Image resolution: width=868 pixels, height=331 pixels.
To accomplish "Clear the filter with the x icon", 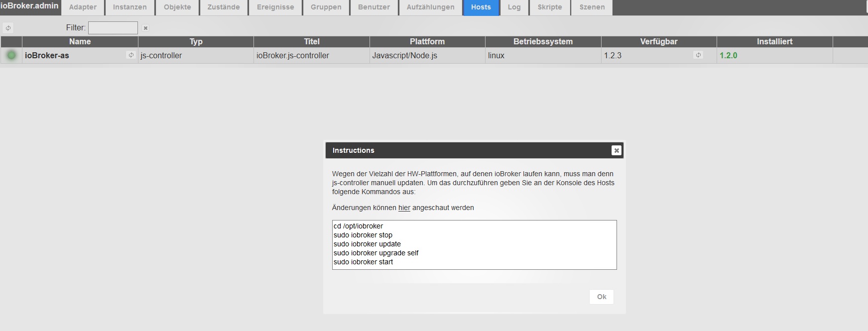I will [x=145, y=28].
